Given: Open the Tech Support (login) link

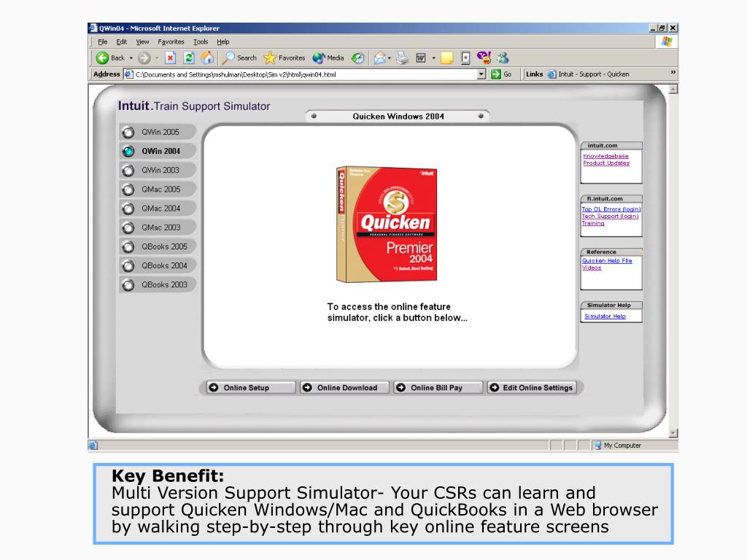Looking at the screenshot, I should click(x=610, y=216).
